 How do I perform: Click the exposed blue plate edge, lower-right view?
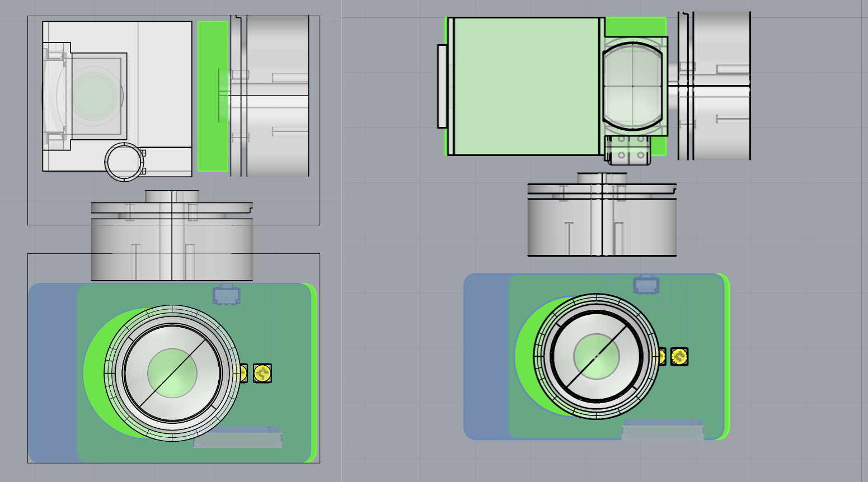(x=486, y=357)
